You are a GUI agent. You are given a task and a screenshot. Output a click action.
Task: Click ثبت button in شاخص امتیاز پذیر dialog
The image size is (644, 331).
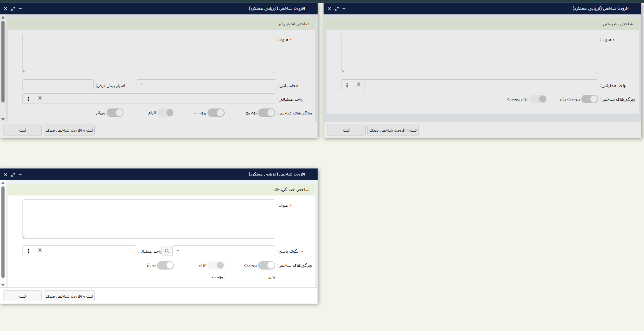pyautogui.click(x=22, y=130)
